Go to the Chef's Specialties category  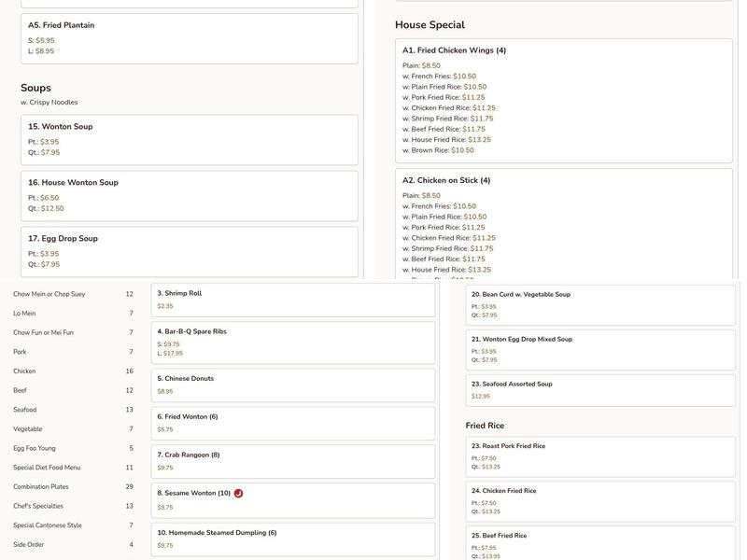[38, 506]
